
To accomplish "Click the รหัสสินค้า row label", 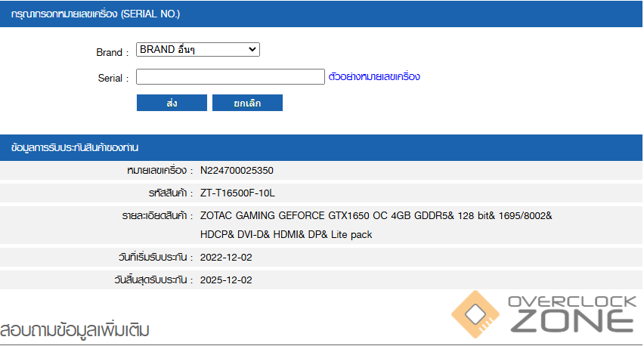I will click(170, 193).
